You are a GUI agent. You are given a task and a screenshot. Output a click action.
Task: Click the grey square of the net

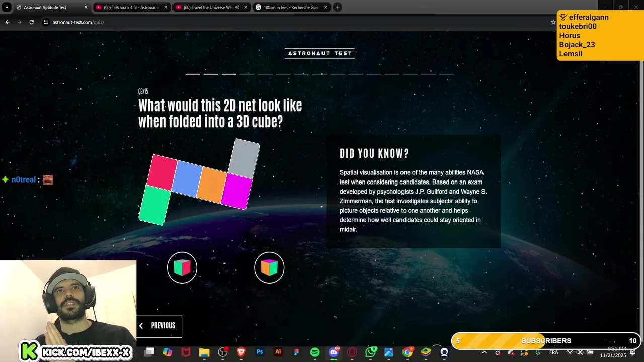[x=245, y=158]
